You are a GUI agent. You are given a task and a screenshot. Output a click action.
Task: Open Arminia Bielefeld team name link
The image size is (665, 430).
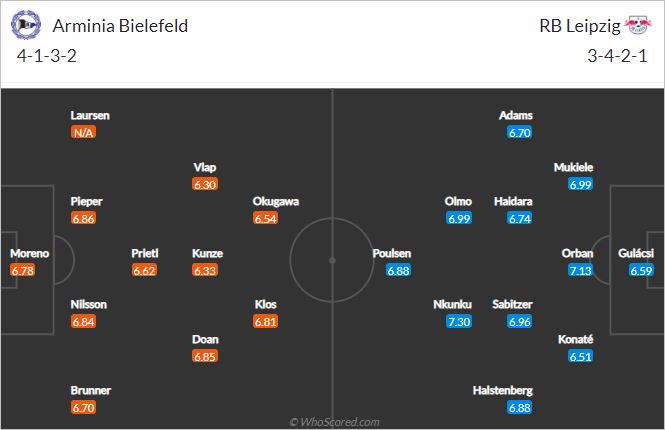pos(120,26)
